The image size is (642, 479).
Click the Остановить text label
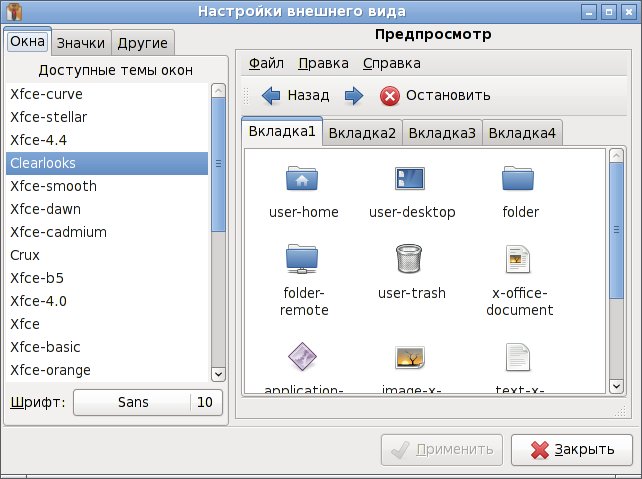448,95
